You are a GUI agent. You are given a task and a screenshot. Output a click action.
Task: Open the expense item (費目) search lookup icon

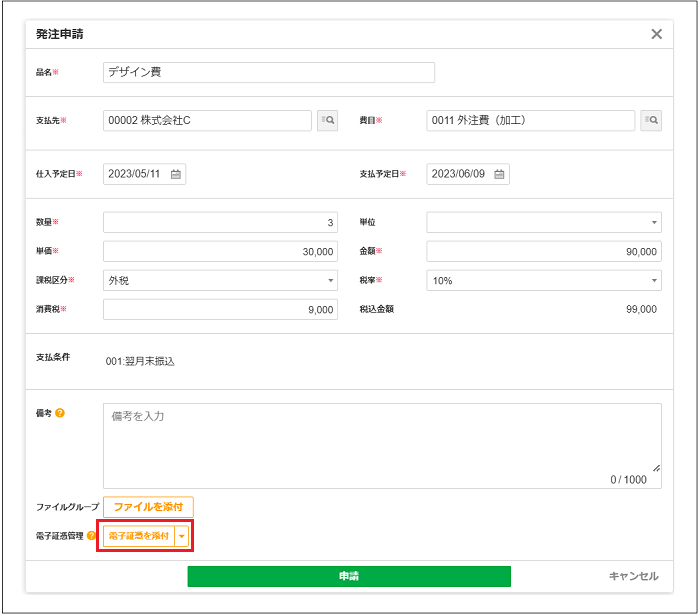pos(651,121)
